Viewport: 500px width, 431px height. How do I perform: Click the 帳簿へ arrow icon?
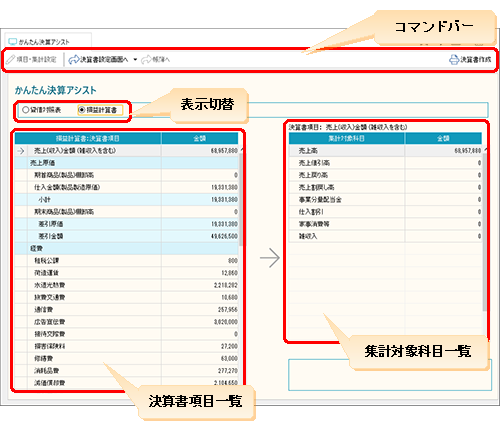pos(146,60)
